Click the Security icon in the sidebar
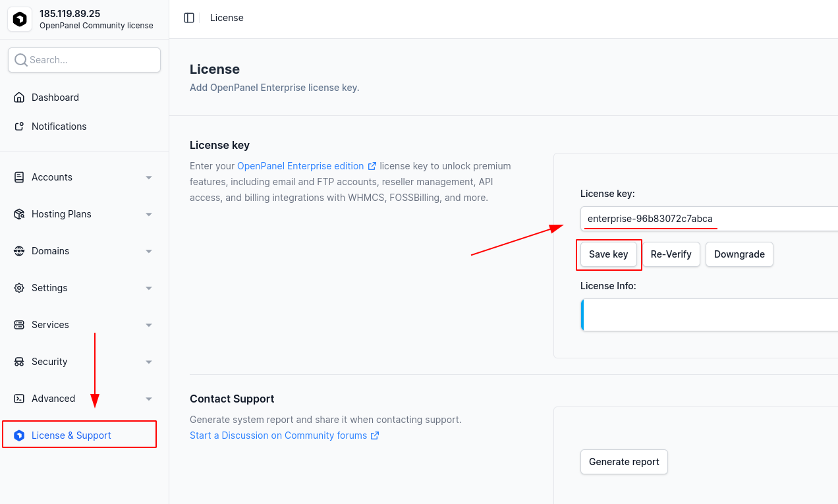The width and height of the screenshot is (838, 504). click(20, 361)
